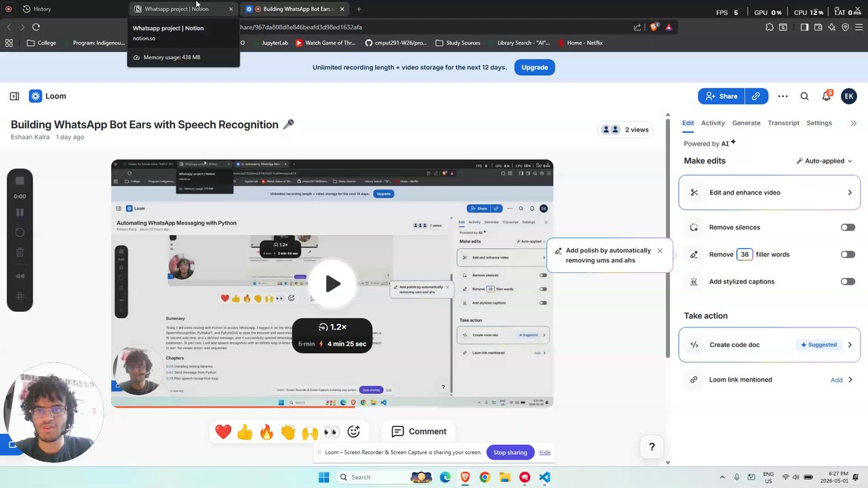Open the Comment button
The height and width of the screenshot is (488, 868).
(x=419, y=432)
